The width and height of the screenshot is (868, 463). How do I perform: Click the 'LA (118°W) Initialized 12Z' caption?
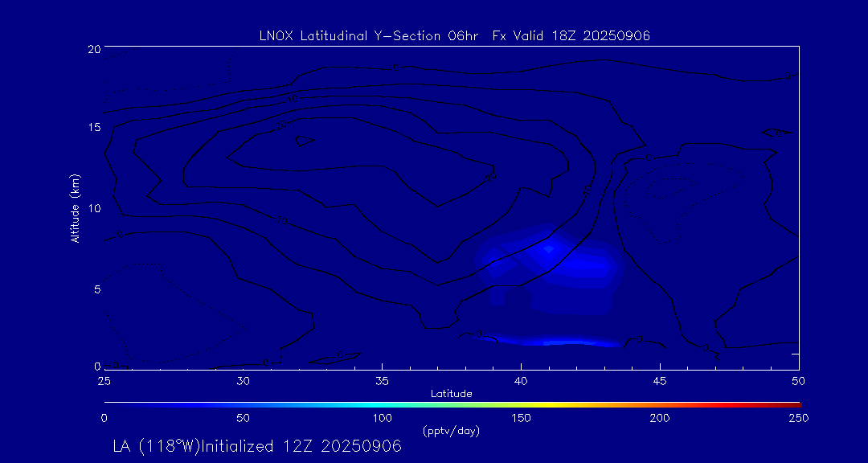click(256, 447)
